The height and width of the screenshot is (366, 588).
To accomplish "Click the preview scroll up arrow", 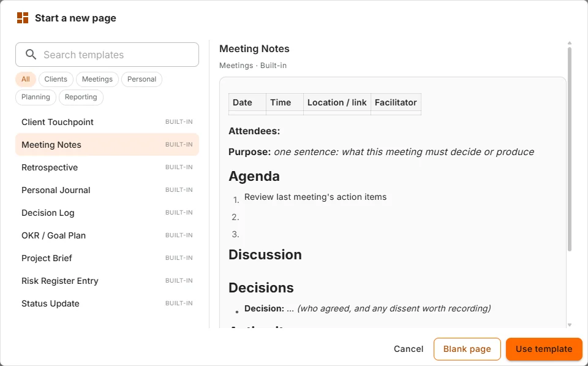I will [x=570, y=43].
